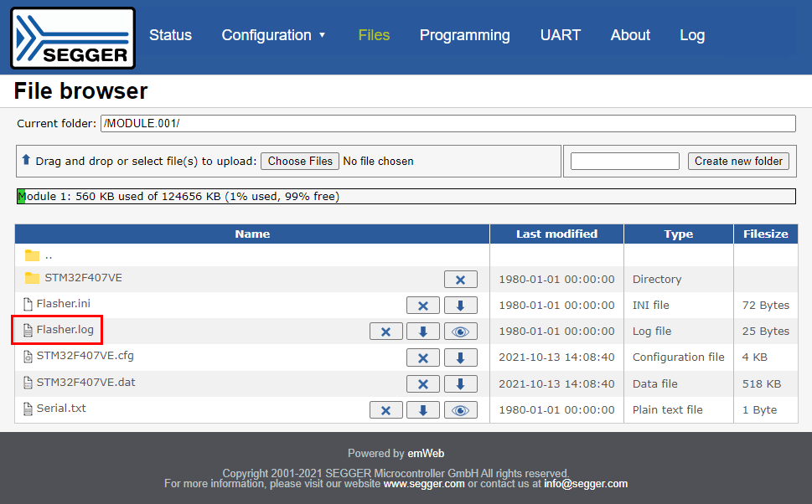Screen dimensions: 812x504
Task: Go up to the parent folder (..)
Action: 48,255
